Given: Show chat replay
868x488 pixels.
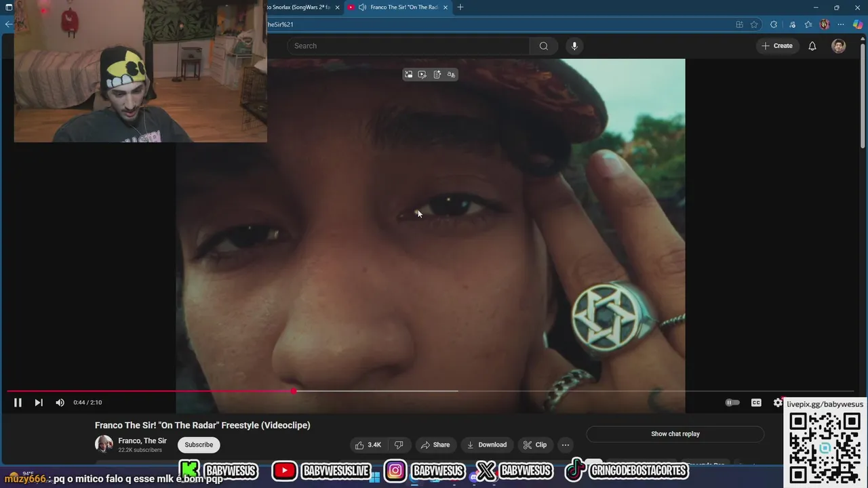Looking at the screenshot, I should coord(675,434).
